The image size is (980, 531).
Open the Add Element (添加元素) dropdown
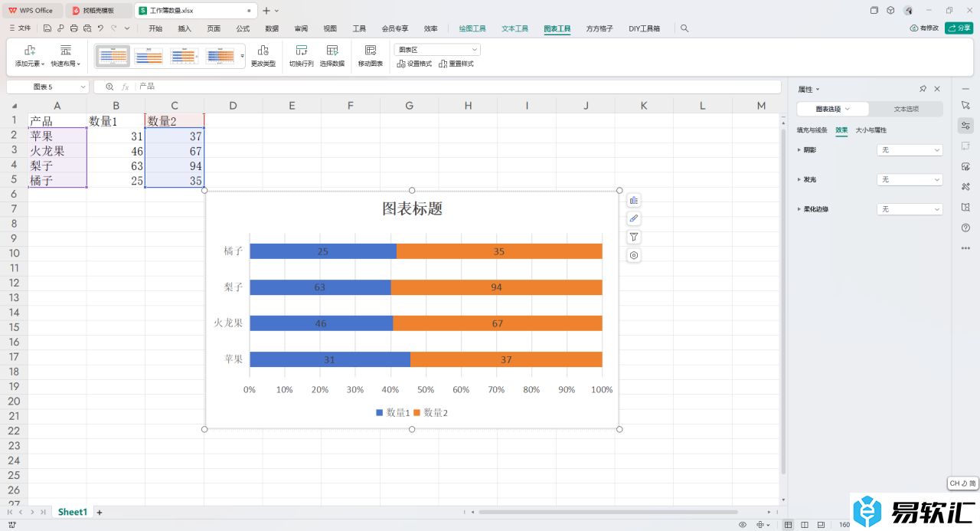pos(30,55)
